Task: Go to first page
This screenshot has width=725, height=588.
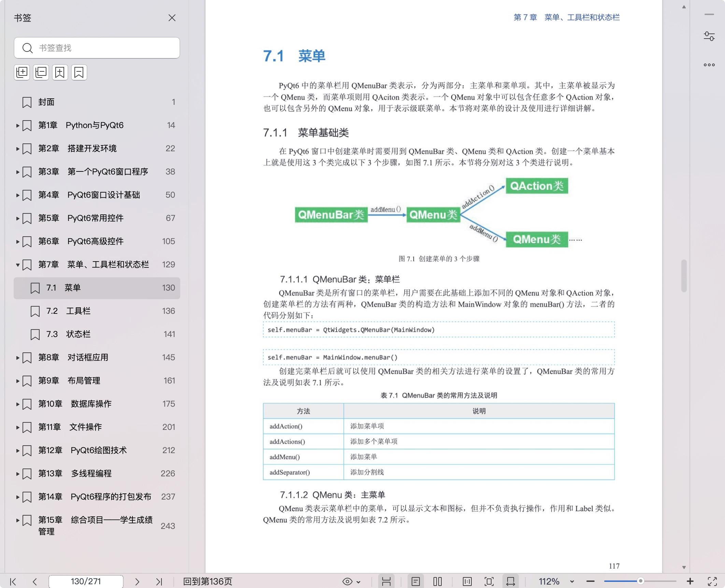Action: click(x=13, y=582)
